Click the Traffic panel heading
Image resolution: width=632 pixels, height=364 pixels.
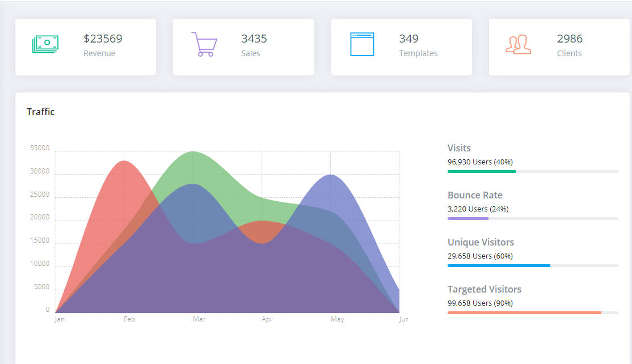coord(40,112)
